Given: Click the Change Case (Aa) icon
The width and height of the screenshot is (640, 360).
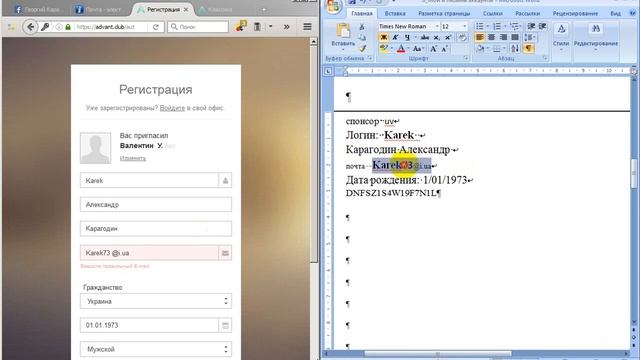Looking at the screenshot, I should (417, 49).
